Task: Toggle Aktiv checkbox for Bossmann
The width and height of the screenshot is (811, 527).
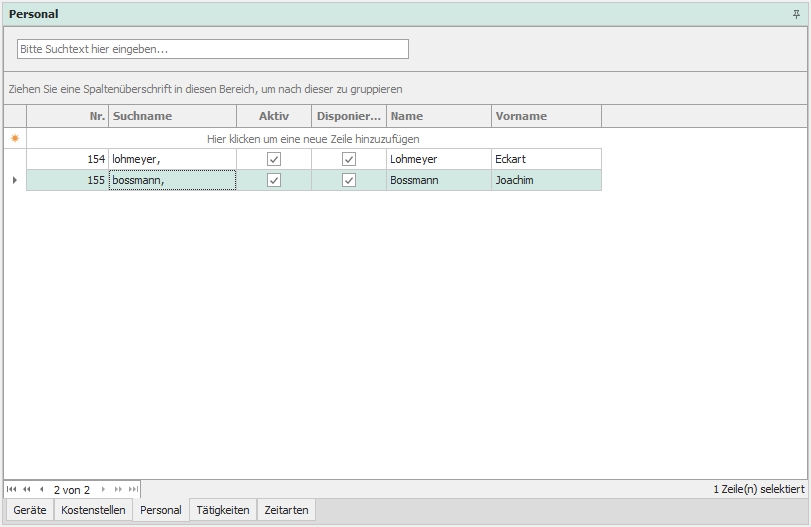Action: (274, 180)
